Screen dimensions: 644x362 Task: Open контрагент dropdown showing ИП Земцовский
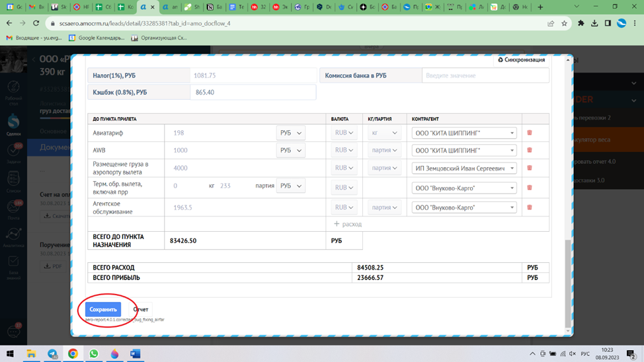point(463,168)
